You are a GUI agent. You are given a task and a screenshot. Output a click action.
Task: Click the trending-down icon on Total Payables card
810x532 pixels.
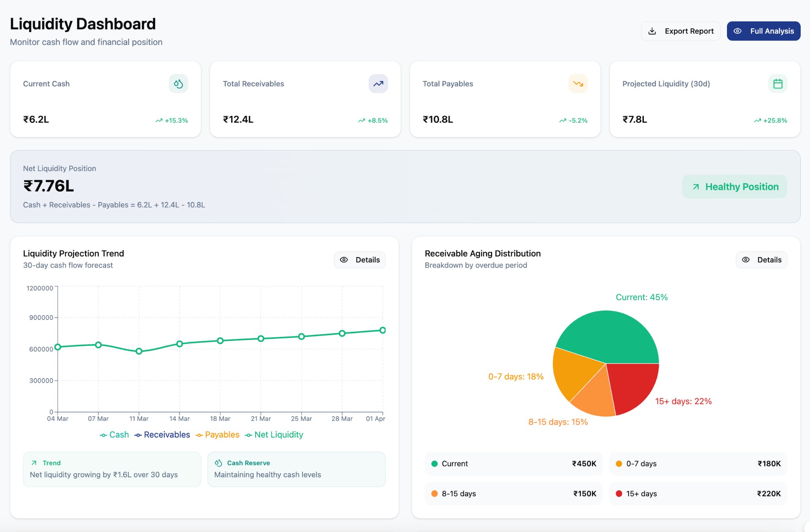pyautogui.click(x=578, y=83)
